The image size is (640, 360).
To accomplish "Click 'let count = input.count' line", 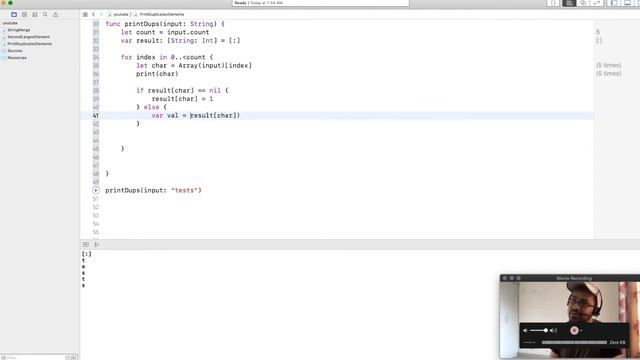I will pyautogui.click(x=165, y=32).
